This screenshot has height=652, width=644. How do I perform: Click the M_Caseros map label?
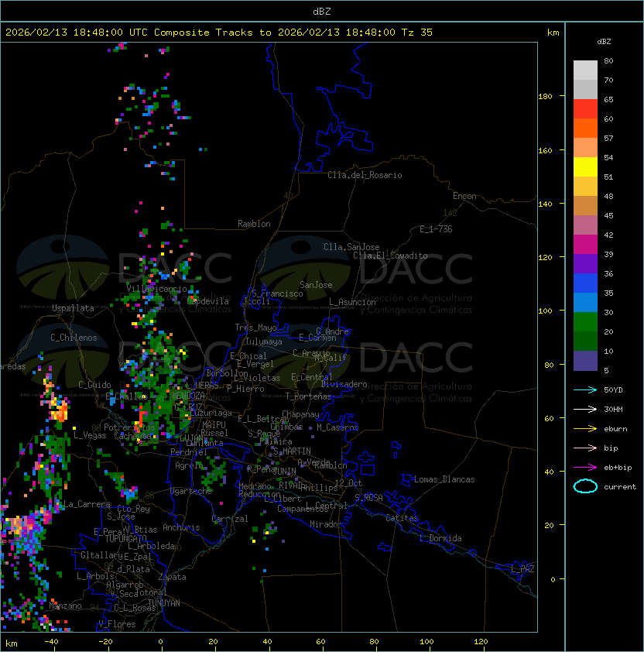click(x=337, y=427)
